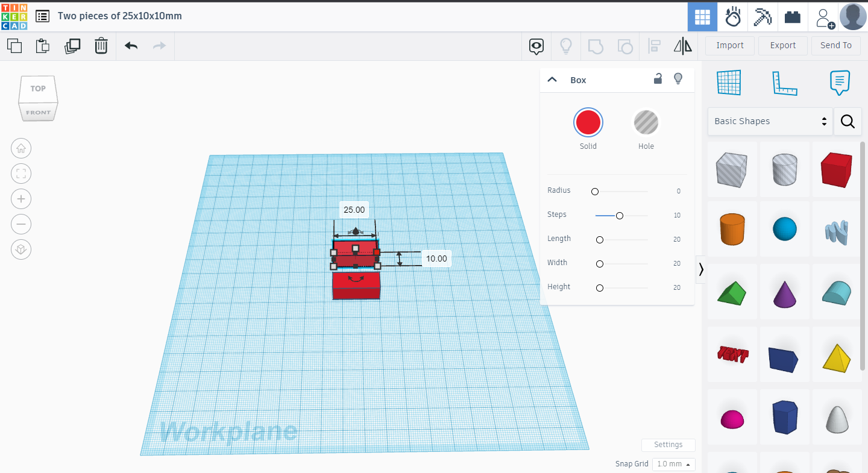Click the 10.00 dimension value box
The height and width of the screenshot is (473, 868).
coord(436,258)
